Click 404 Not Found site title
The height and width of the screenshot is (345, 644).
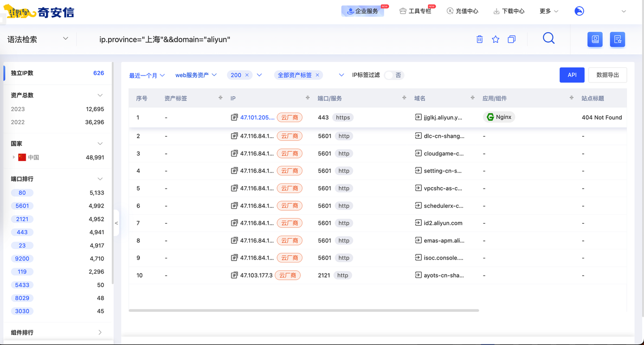[602, 117]
